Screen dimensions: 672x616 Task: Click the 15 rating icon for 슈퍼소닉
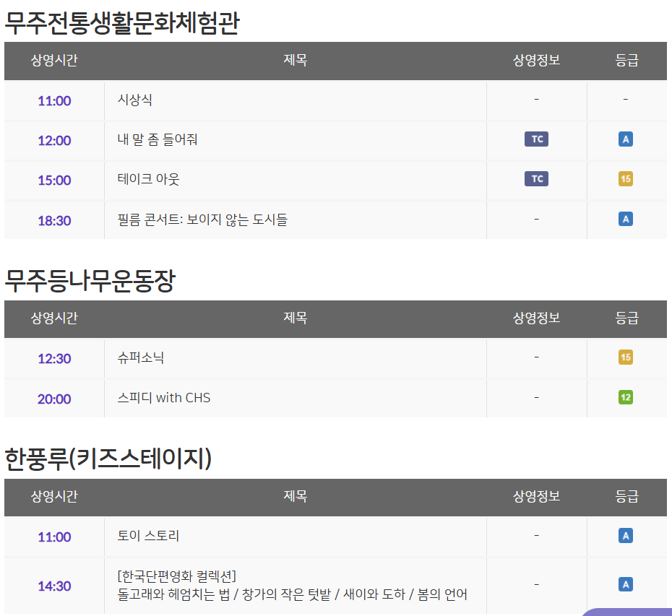(x=625, y=357)
